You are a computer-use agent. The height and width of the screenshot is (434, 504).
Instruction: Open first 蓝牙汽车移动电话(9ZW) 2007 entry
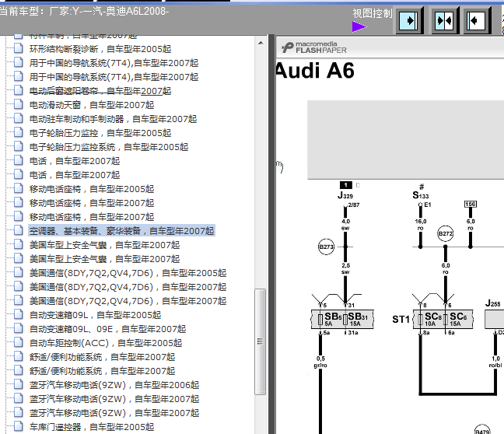(x=114, y=399)
